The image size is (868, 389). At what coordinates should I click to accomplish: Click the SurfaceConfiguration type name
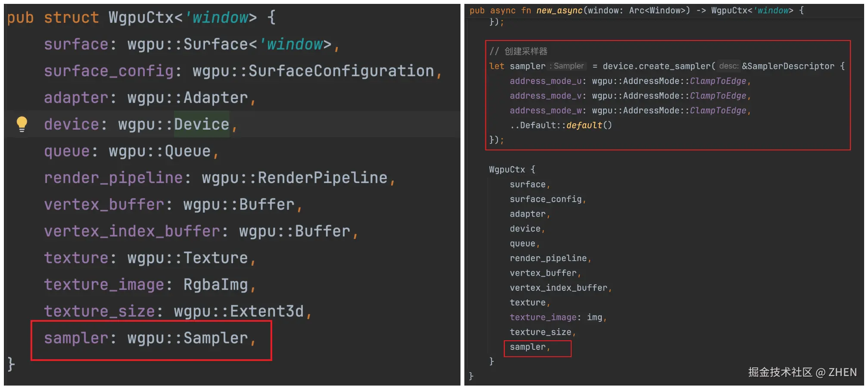tap(341, 71)
